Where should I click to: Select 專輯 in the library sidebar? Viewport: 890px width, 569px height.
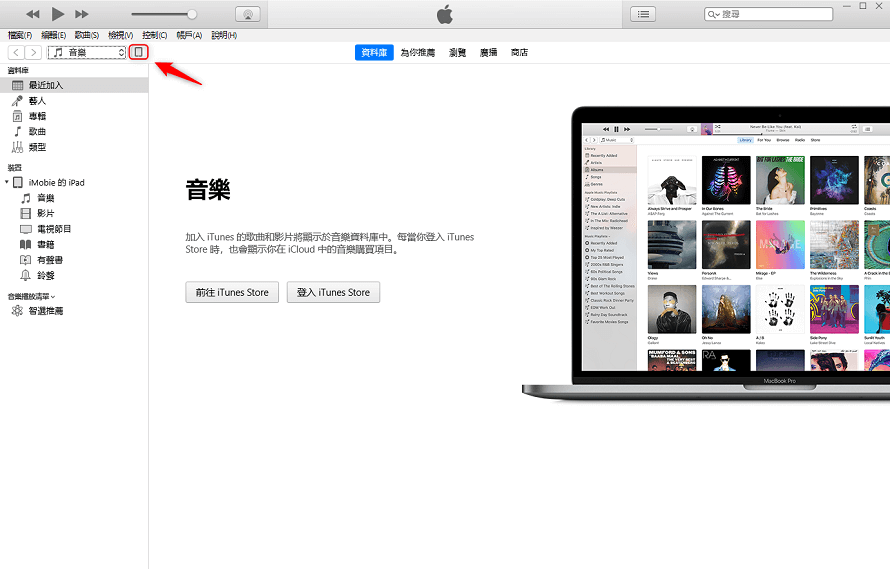pyautogui.click(x=74, y=116)
